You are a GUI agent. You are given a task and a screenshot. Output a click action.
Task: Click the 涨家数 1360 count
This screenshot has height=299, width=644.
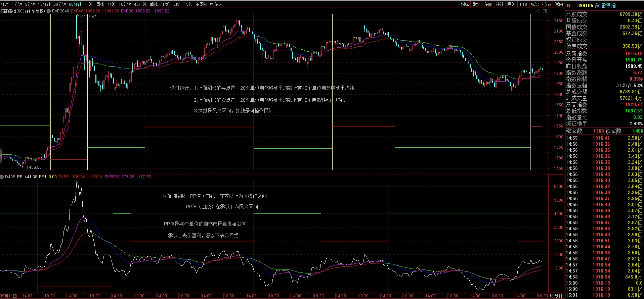coord(598,131)
